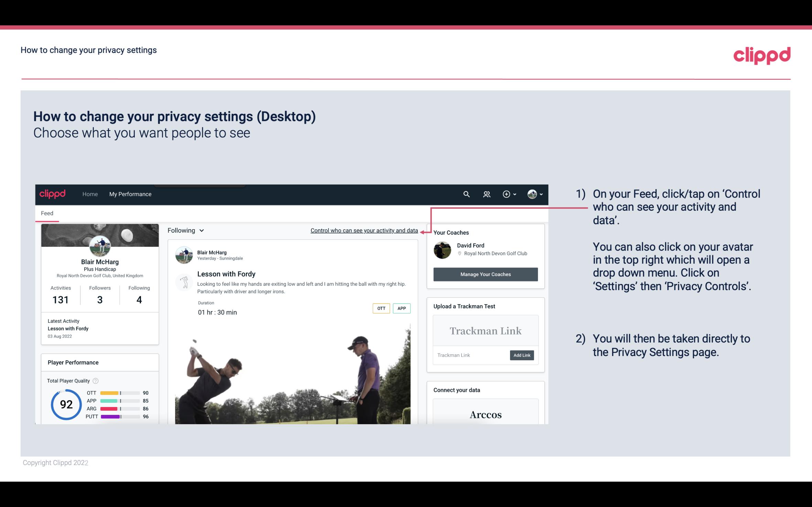Click the people/followers icon
Image resolution: width=812 pixels, height=507 pixels.
486,194
